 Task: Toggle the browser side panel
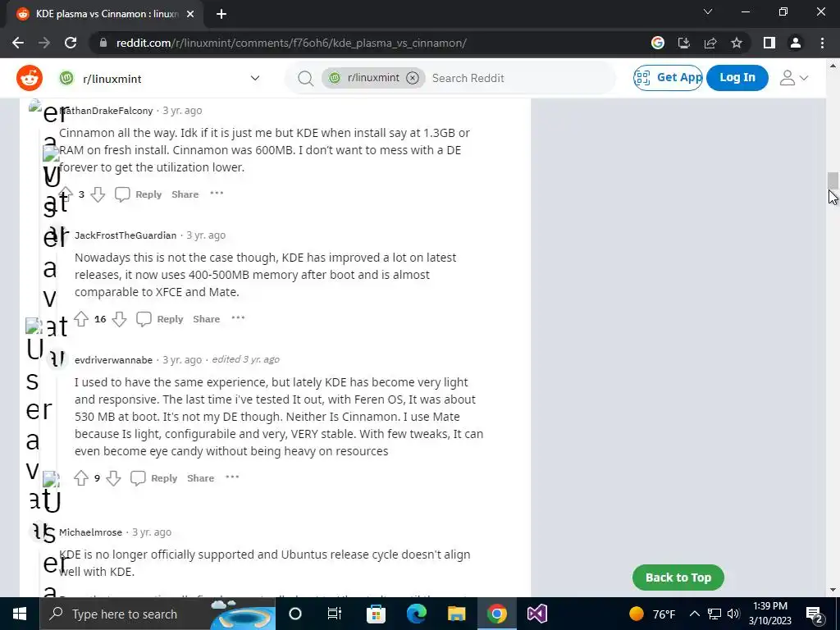(x=769, y=43)
